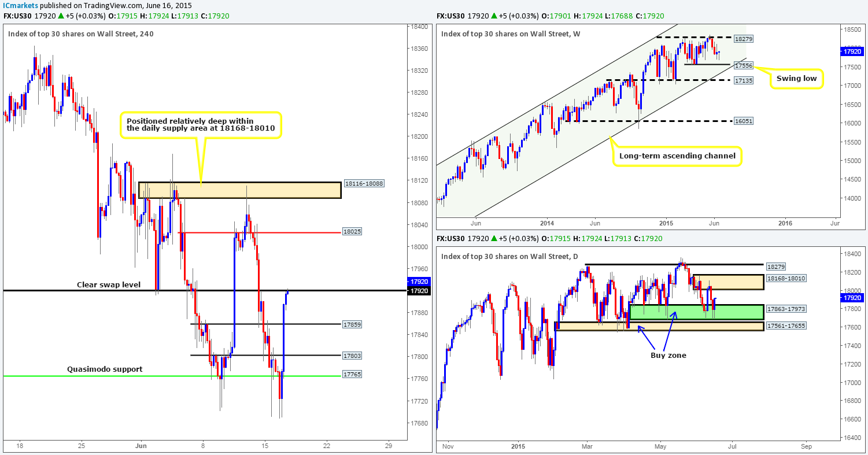Select the 16051 level label on weekly chart

pyautogui.click(x=743, y=121)
